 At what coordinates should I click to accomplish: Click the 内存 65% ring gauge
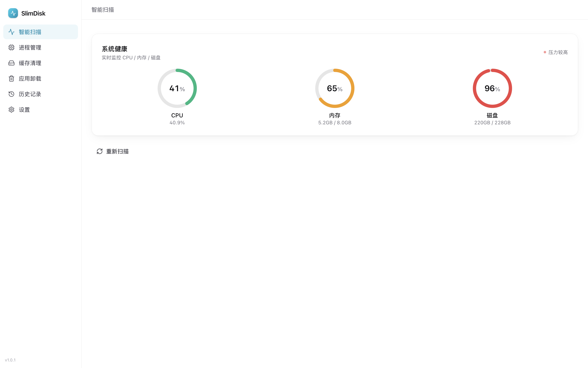coord(335,88)
